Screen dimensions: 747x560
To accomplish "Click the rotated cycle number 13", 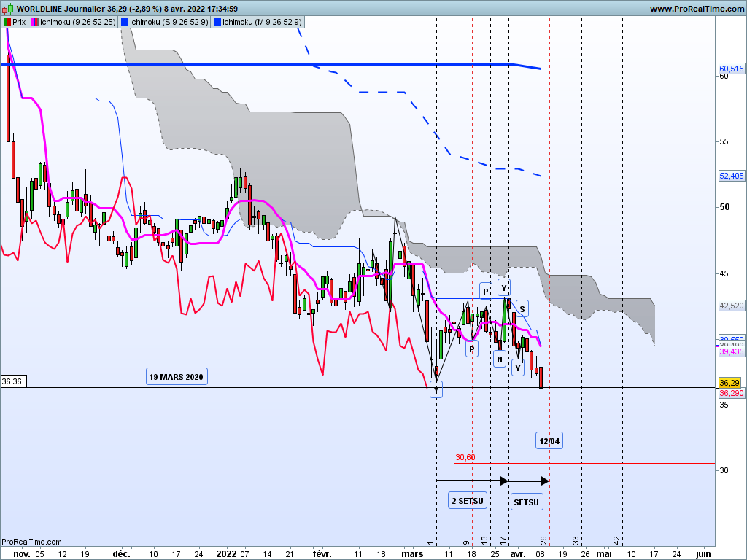I will [x=484, y=540].
